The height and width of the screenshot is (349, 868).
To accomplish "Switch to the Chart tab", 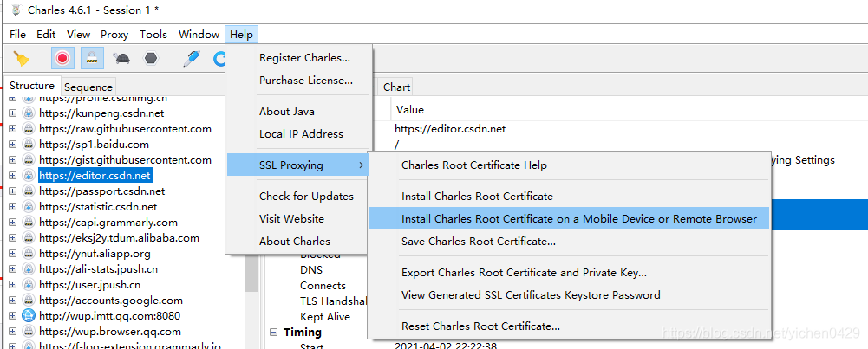I will point(396,87).
